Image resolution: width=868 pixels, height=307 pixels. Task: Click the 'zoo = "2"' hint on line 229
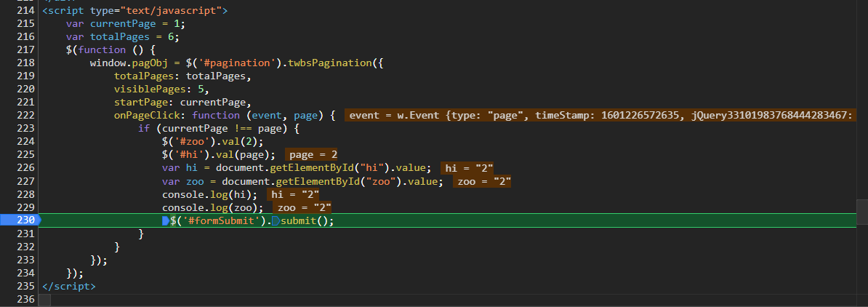(x=302, y=207)
